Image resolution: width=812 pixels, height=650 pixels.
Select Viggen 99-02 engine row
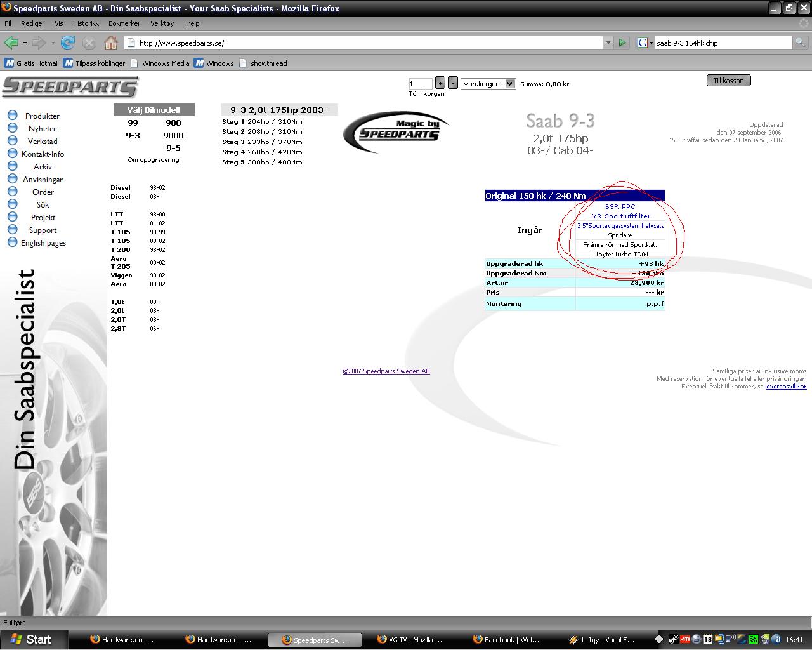[138, 275]
